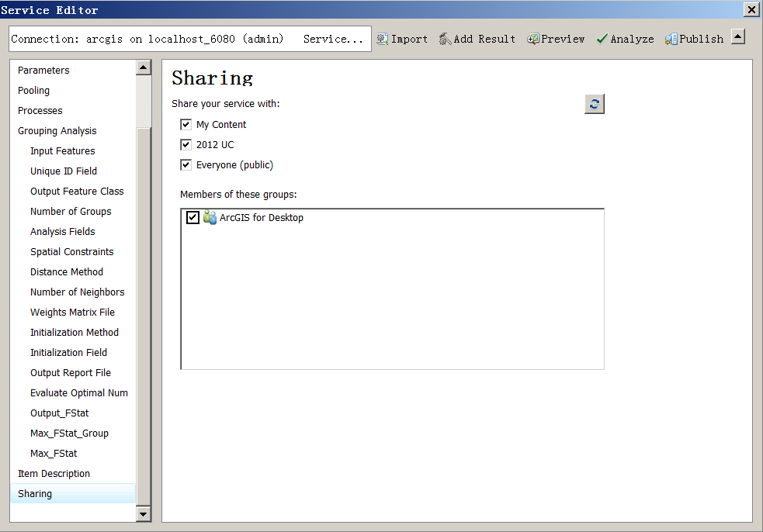The image size is (763, 532).
Task: Refresh sharing groups with the refresh icon
Action: click(594, 104)
